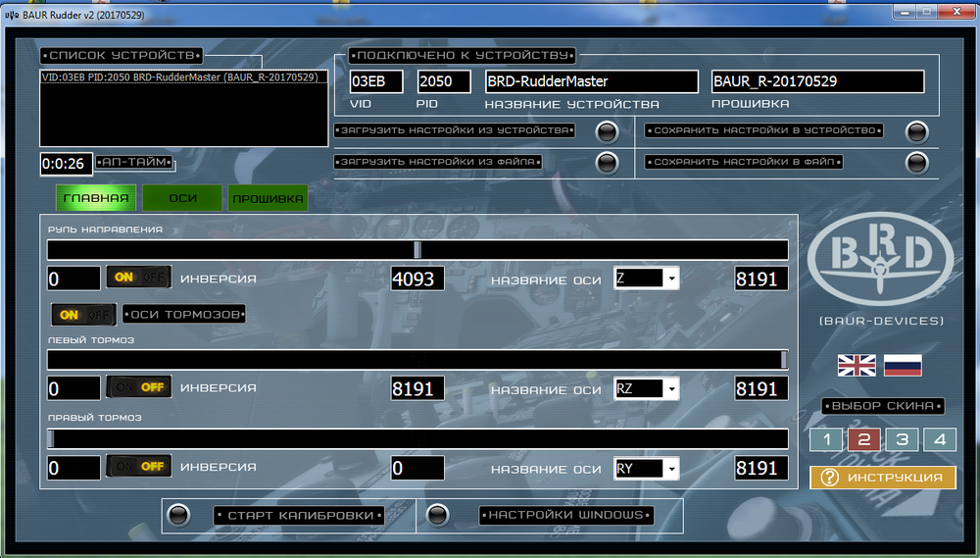Open the ИНСТРУКЦИЯ help button

click(x=883, y=478)
